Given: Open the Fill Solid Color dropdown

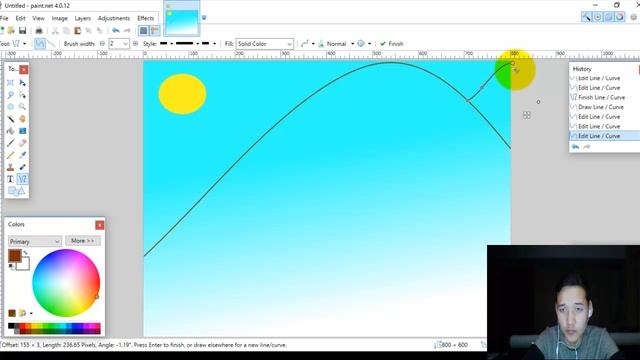Looking at the screenshot, I should pos(264,44).
